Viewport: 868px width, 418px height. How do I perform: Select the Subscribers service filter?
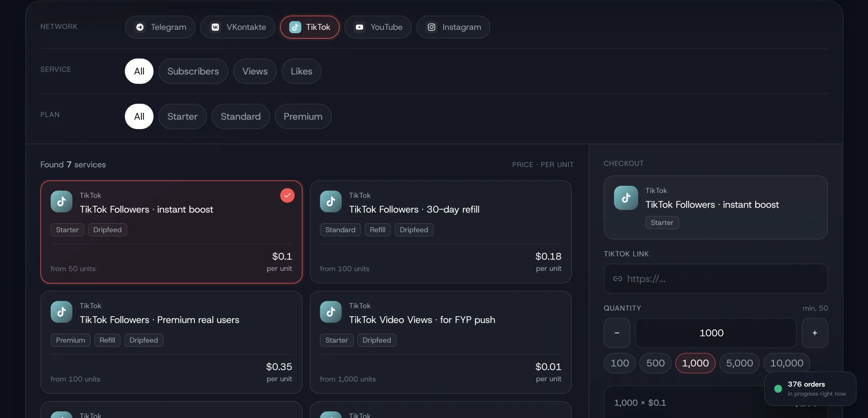click(x=193, y=71)
